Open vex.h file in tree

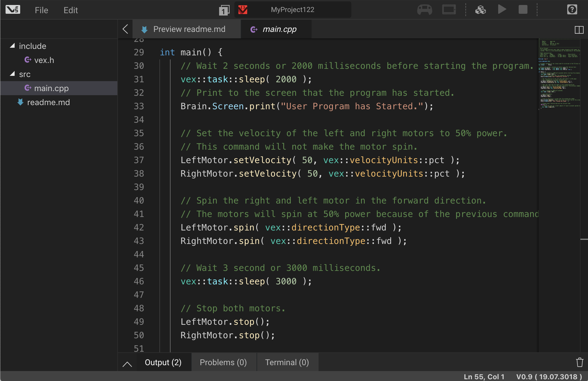44,60
